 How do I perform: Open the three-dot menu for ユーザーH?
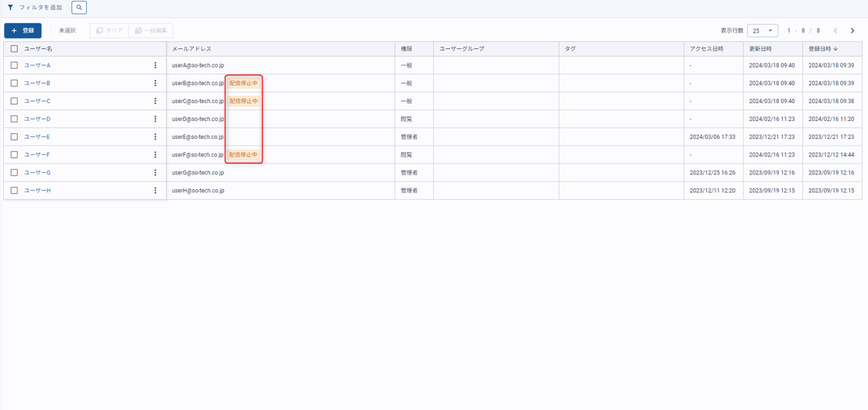pos(156,191)
